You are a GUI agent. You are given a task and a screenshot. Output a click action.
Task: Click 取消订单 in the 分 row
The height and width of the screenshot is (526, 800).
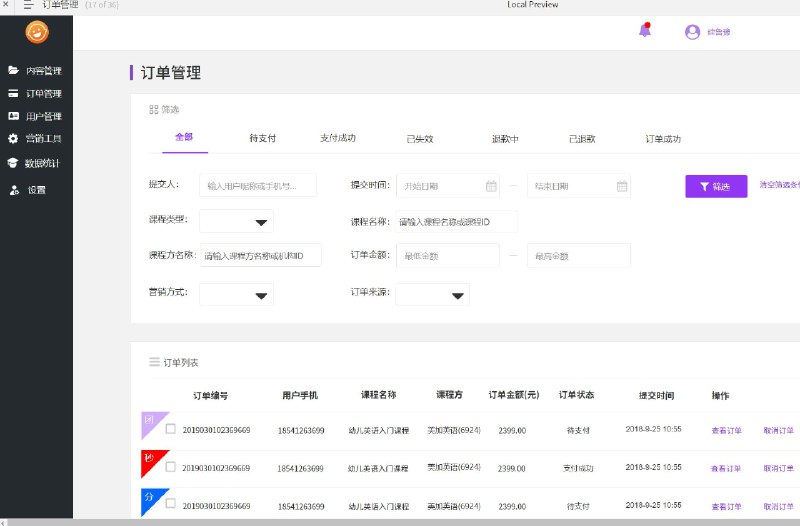[x=779, y=507]
